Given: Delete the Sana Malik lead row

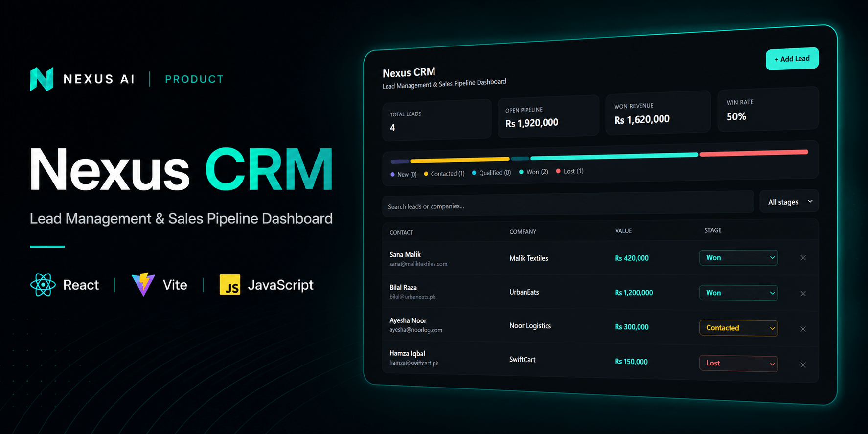Looking at the screenshot, I should coord(803,258).
